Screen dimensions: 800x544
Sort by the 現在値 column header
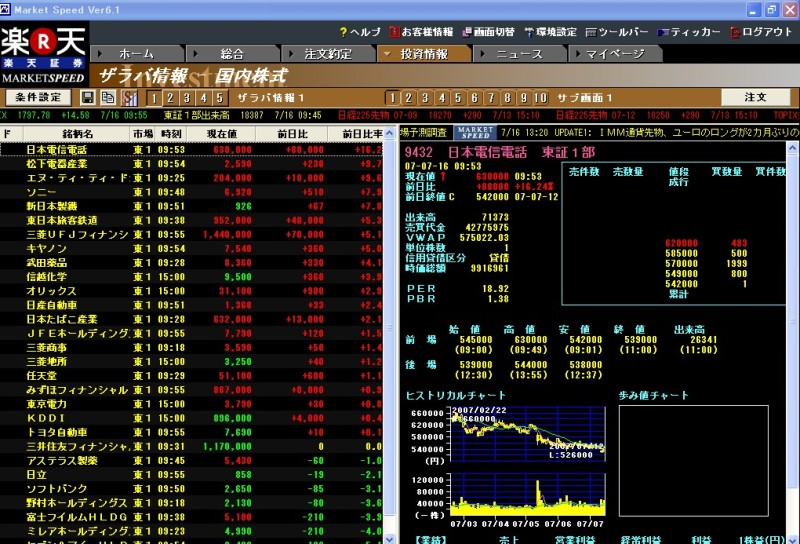tap(222, 134)
